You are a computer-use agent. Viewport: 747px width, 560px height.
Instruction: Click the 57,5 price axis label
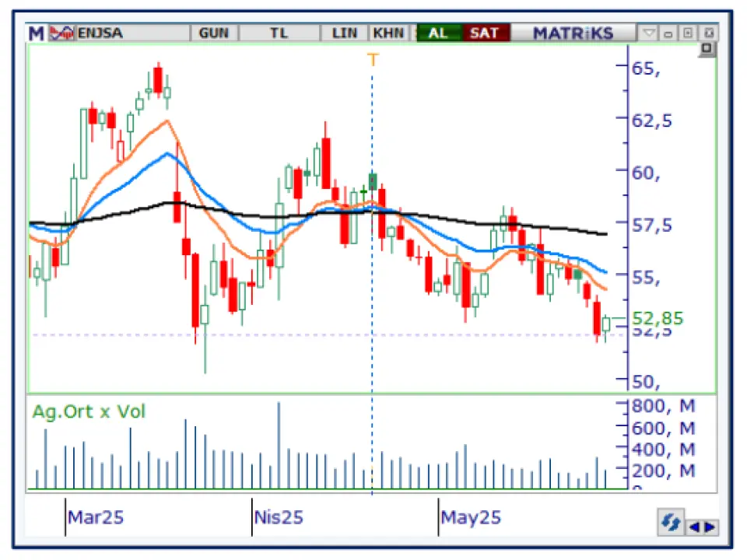(652, 225)
